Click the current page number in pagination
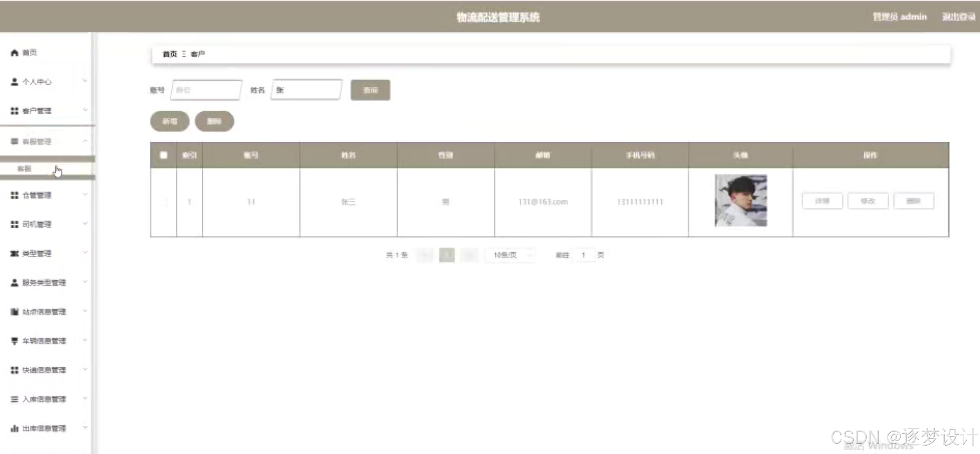The height and width of the screenshot is (454, 980). 447,255
